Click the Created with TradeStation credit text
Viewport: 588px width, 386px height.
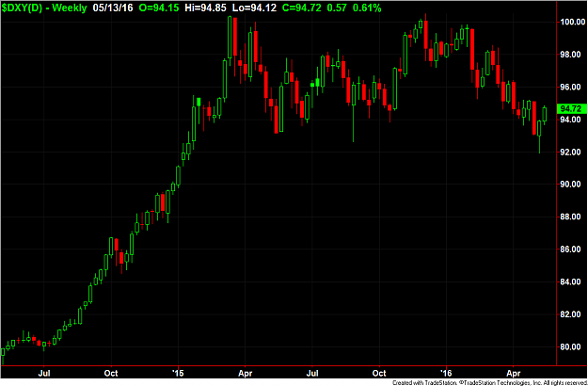click(x=489, y=382)
